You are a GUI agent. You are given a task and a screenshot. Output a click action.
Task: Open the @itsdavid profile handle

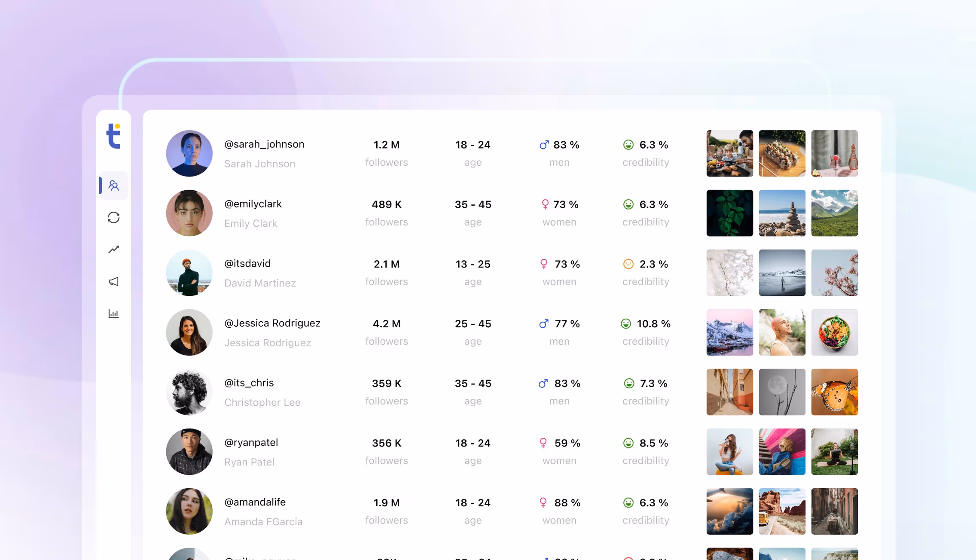coord(247,264)
